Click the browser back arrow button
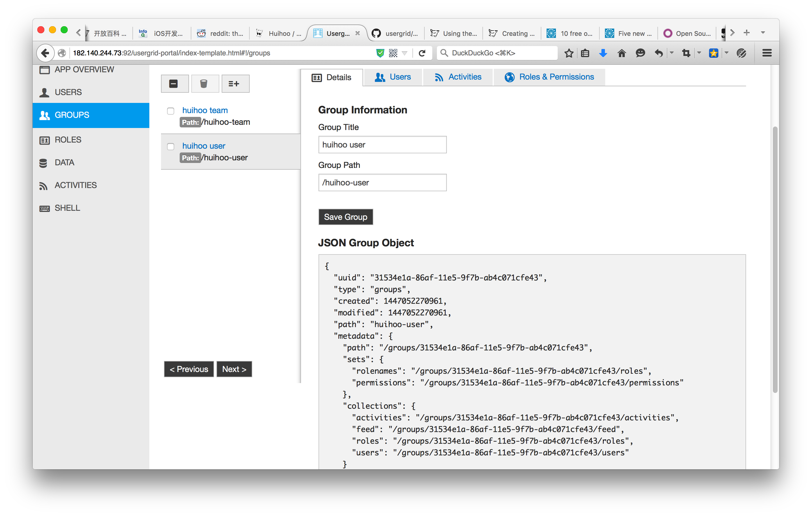812x516 pixels. point(45,53)
